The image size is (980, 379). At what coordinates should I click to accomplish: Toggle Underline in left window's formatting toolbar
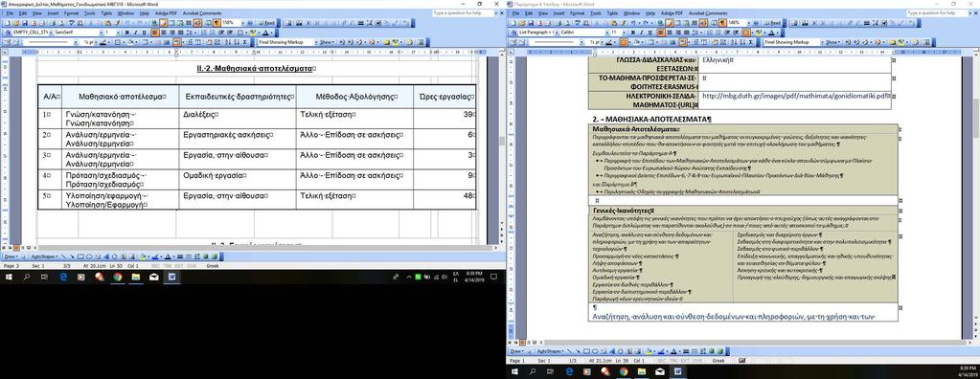pyautogui.click(x=144, y=33)
